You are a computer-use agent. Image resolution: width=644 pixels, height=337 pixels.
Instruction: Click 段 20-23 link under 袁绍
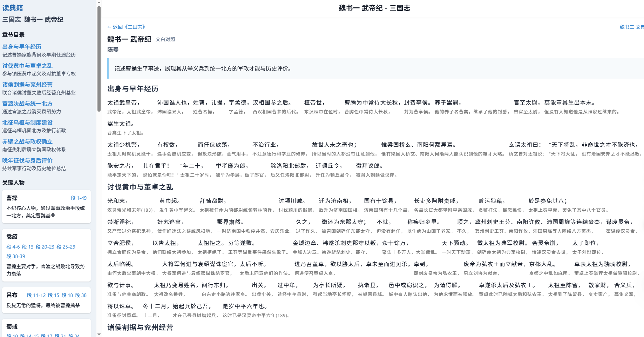(x=45, y=247)
